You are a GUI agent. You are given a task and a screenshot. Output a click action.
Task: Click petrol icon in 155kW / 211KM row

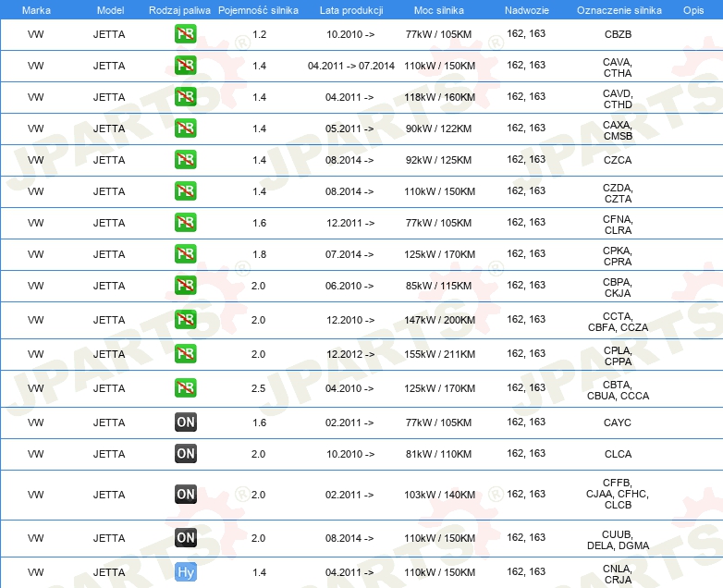tap(185, 354)
